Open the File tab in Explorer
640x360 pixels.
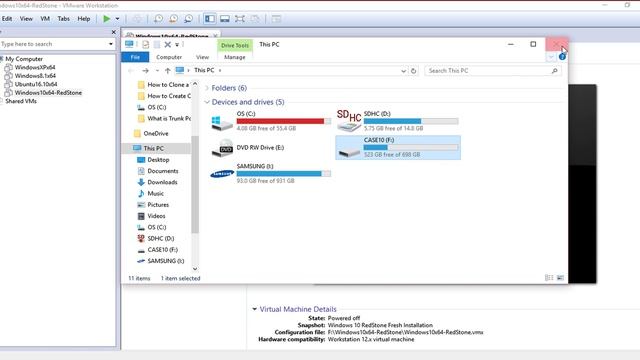point(135,57)
